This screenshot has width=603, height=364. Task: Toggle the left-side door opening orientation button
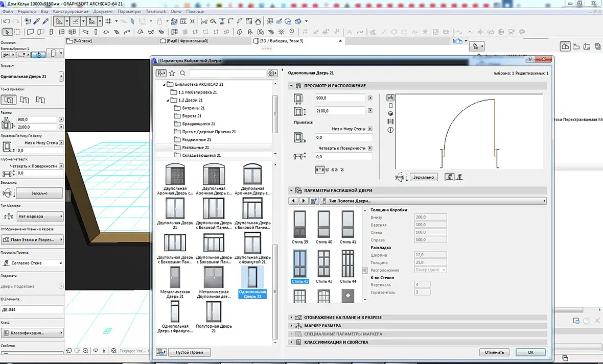click(x=450, y=177)
